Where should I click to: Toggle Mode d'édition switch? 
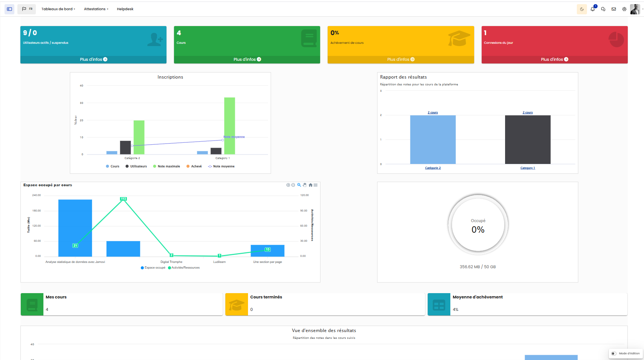(x=614, y=354)
